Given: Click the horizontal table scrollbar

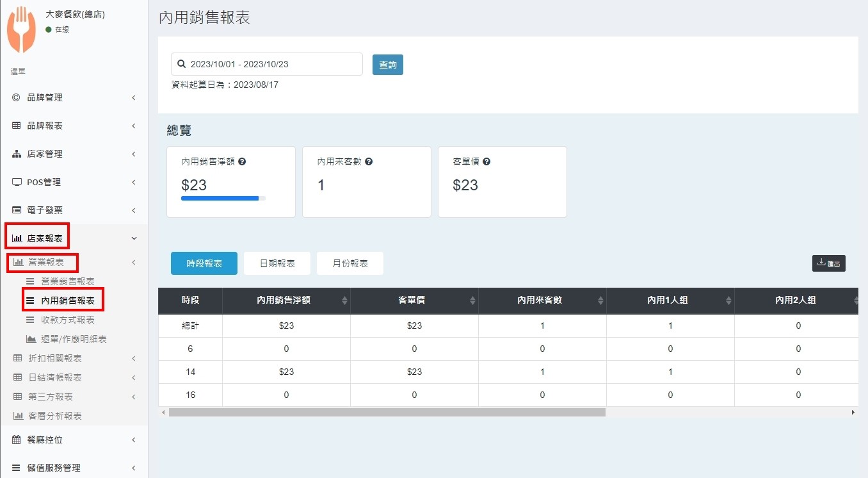Looking at the screenshot, I should pos(387,413).
